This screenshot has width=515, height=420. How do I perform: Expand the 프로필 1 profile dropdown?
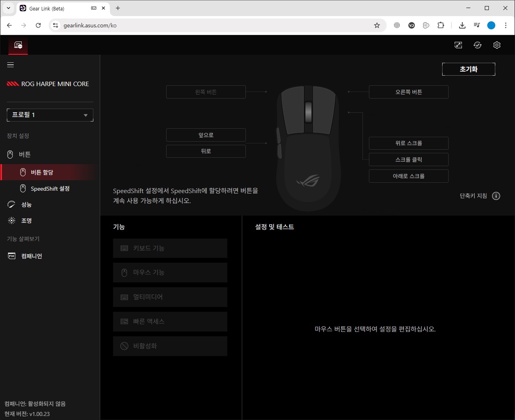50,115
